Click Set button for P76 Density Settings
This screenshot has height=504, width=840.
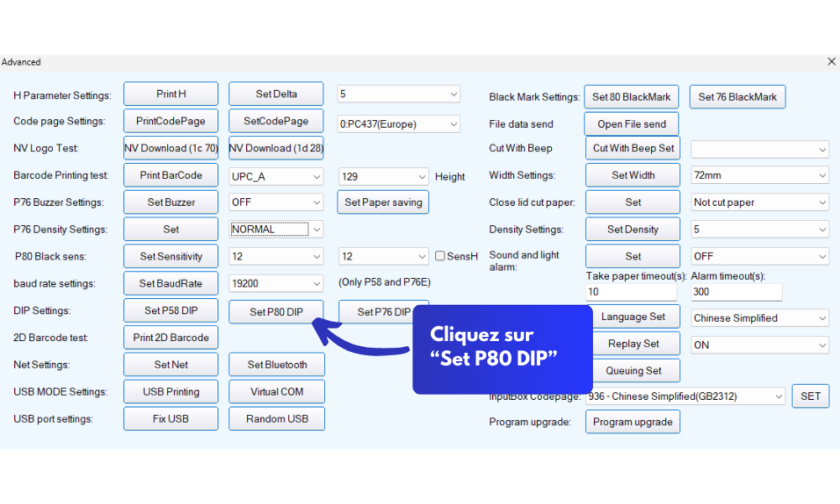[171, 229]
